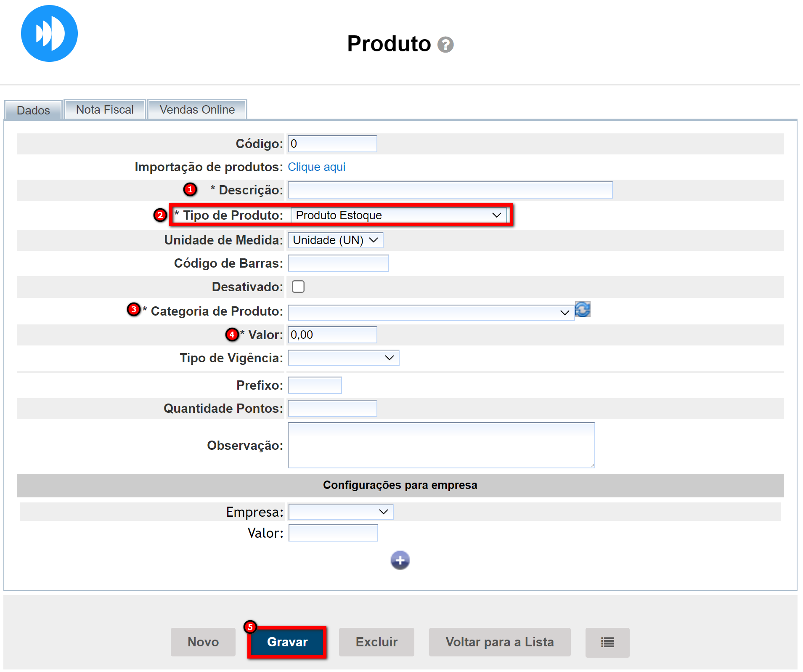
Task: Click into the Observação text area
Action: tap(441, 445)
